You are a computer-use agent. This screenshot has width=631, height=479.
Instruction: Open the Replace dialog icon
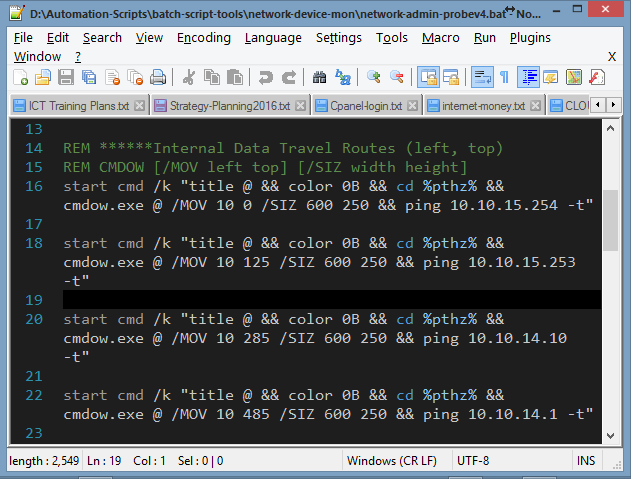tap(343, 77)
